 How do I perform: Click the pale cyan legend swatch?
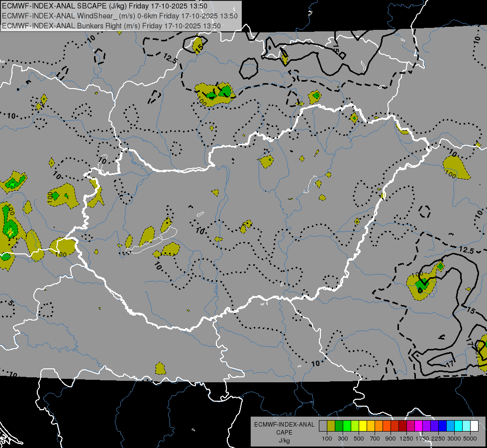tap(467, 426)
